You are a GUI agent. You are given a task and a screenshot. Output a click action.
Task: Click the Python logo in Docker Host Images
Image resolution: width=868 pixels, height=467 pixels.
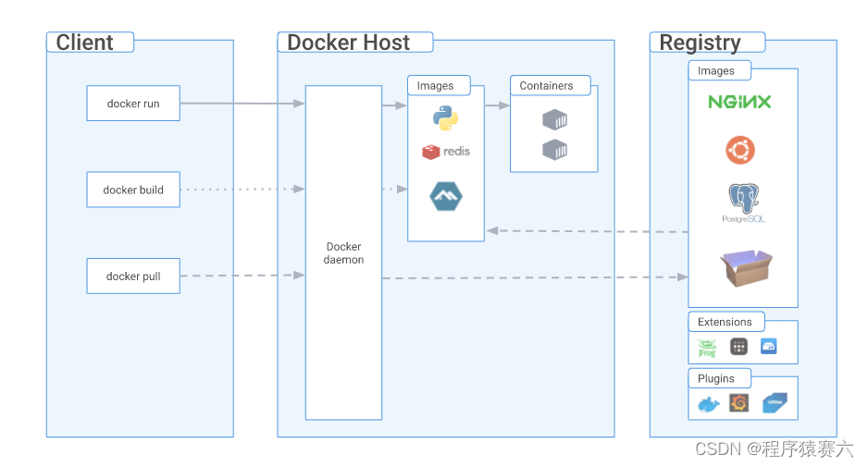click(445, 118)
